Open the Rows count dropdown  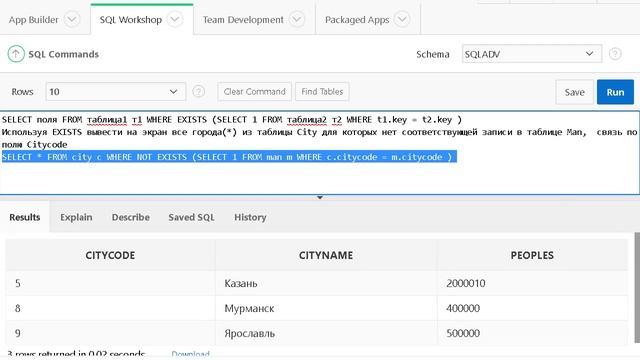(116, 92)
